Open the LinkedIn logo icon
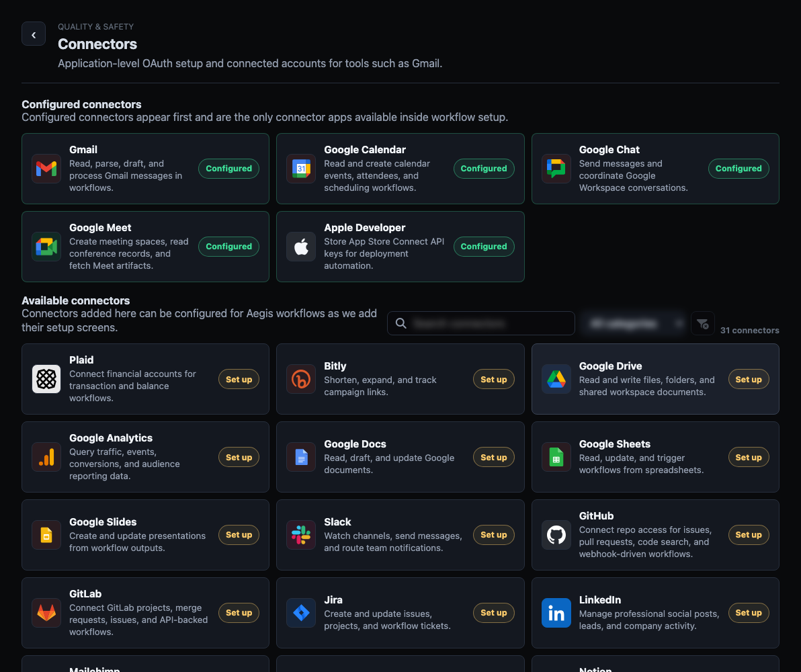Image resolution: width=801 pixels, height=672 pixels. pos(556,613)
